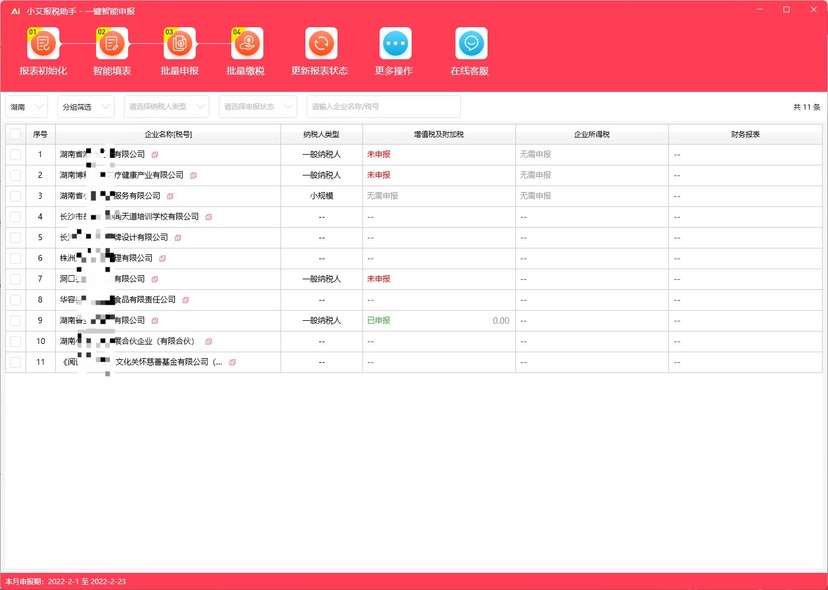Tick the row 7 checkbox

[15, 279]
